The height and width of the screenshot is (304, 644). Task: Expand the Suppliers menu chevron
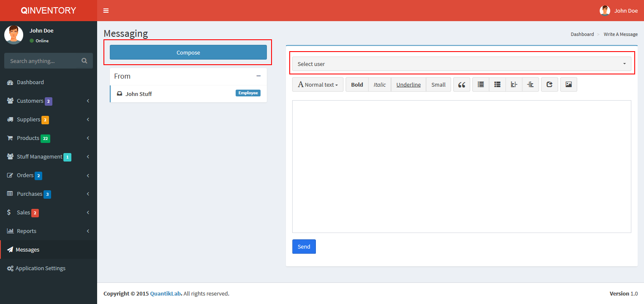click(x=88, y=120)
